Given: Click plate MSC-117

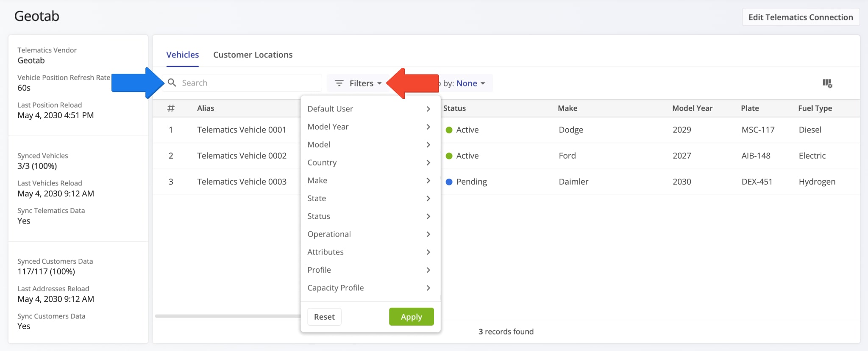Looking at the screenshot, I should click(x=758, y=130).
